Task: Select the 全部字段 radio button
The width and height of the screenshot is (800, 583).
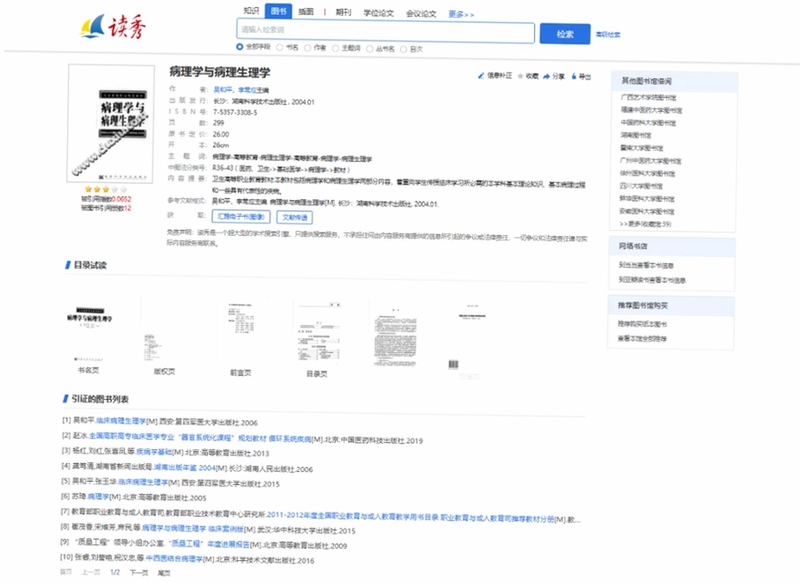Action: [x=239, y=47]
